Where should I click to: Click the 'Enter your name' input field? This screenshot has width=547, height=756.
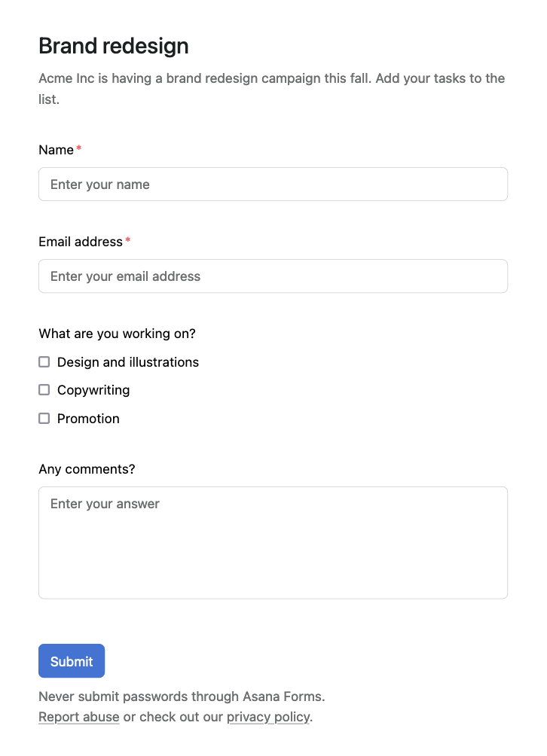(x=273, y=184)
